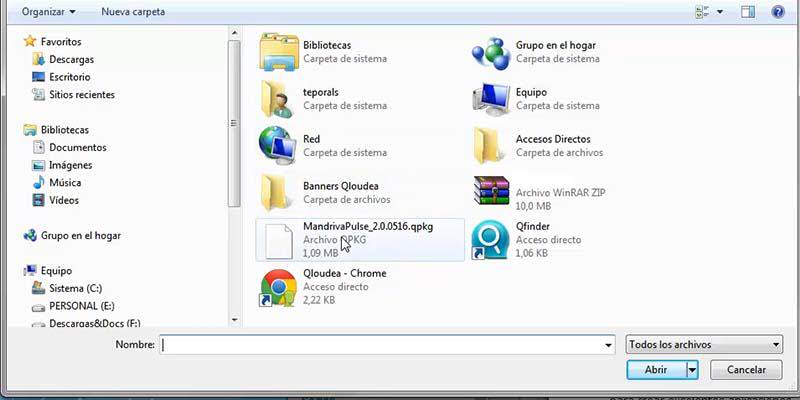Open the Vídeos library
Viewport: 800px width, 400px height.
64,201
